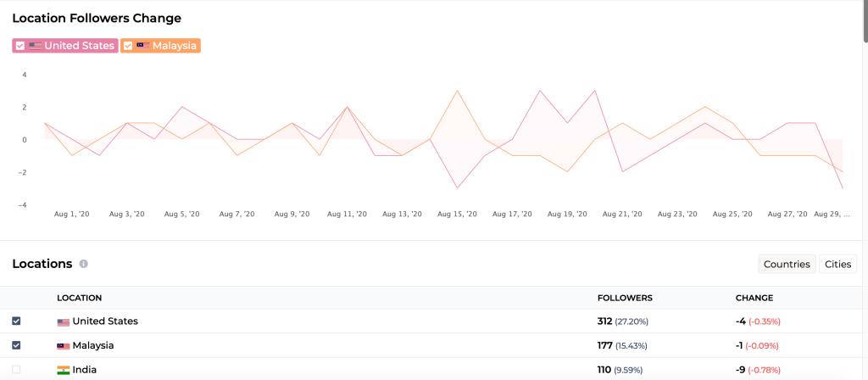
Task: Switch to the Countries tab
Action: [x=786, y=264]
